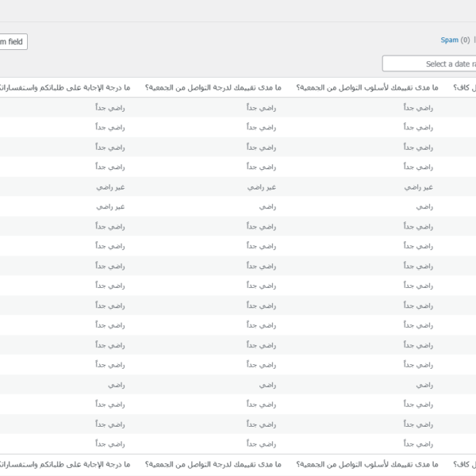Click the header column ending with 'كاف؟'
This screenshot has height=476, width=476.
(x=464, y=88)
